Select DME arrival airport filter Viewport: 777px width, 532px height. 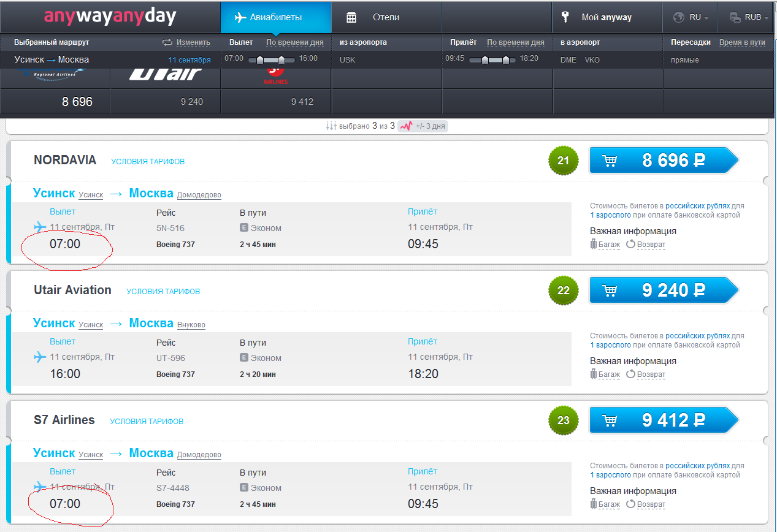568,60
